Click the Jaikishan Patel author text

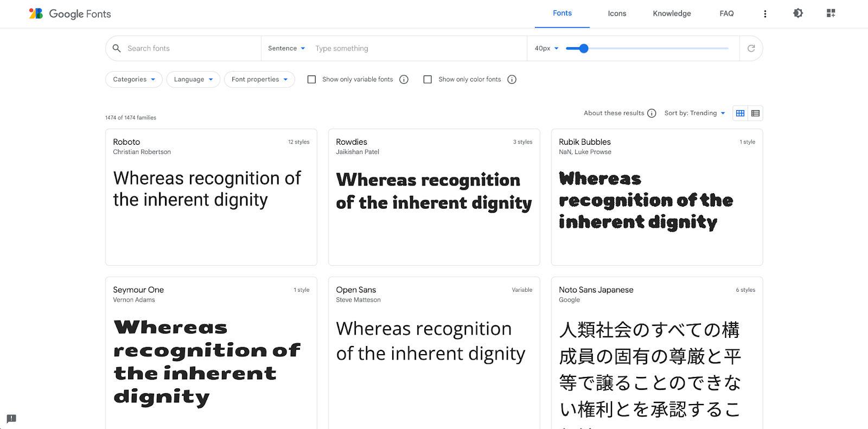(x=358, y=152)
